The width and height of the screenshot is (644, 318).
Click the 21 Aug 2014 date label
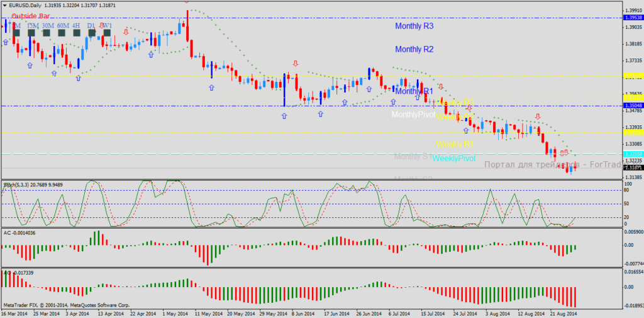[565, 314]
